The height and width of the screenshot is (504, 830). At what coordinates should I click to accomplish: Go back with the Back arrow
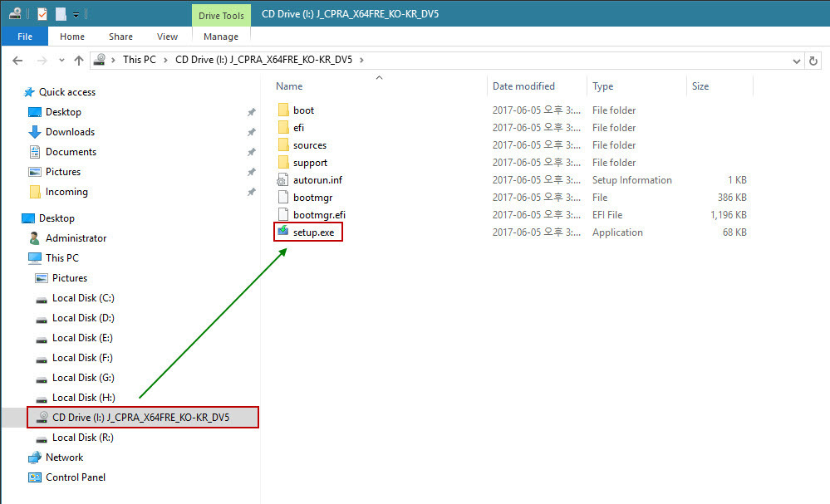pyautogui.click(x=17, y=61)
